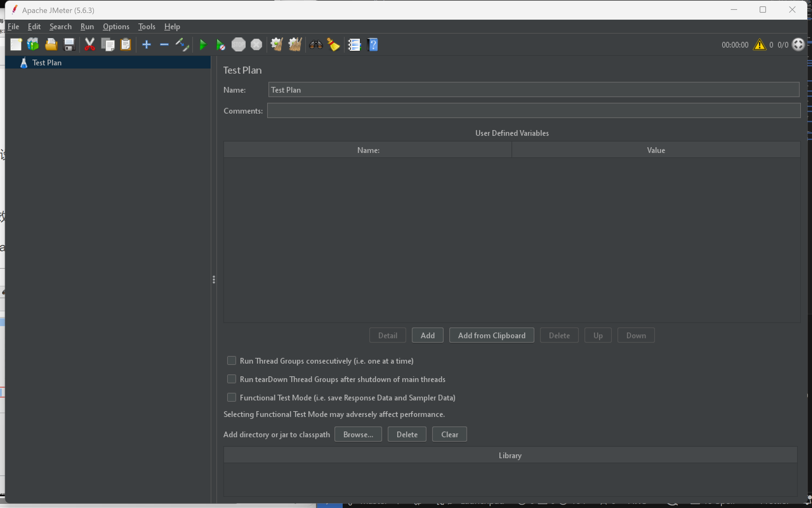Toggle Run tearDown Thread Groups checkbox
Image resolution: width=812 pixels, height=508 pixels.
[x=231, y=379]
